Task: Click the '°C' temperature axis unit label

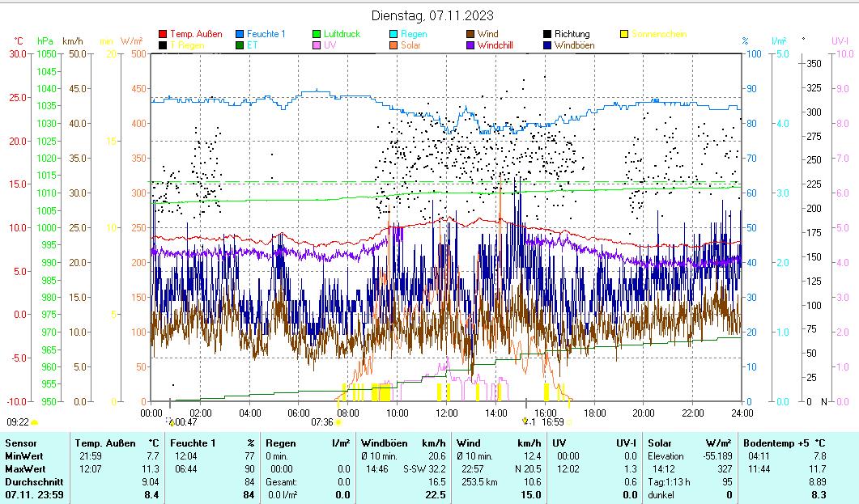Action: 19,41
